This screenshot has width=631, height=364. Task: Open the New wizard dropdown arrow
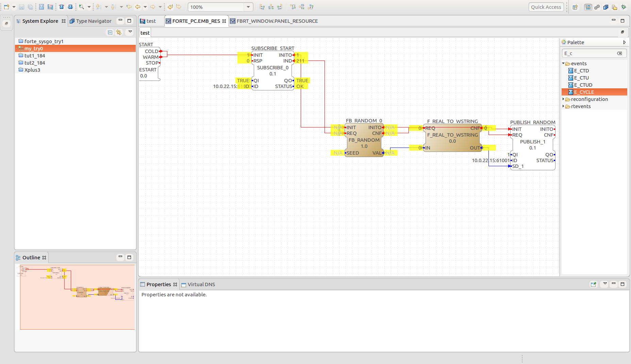coord(14,7)
